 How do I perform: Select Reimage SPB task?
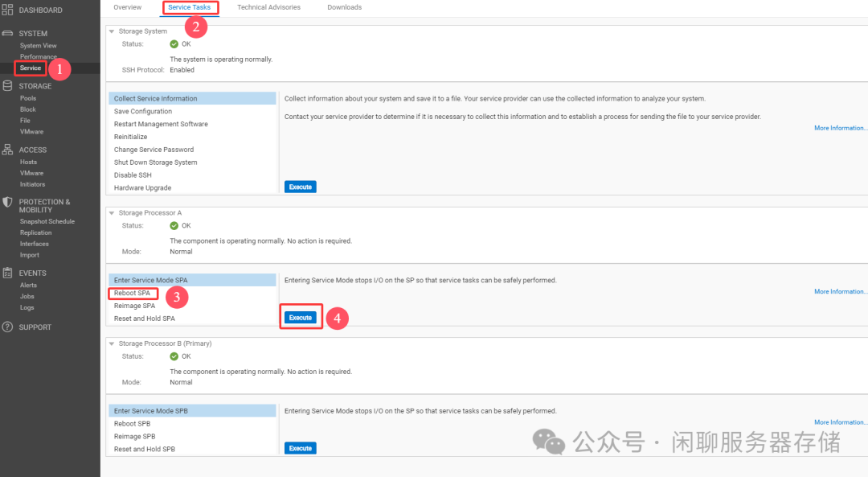click(x=192, y=437)
